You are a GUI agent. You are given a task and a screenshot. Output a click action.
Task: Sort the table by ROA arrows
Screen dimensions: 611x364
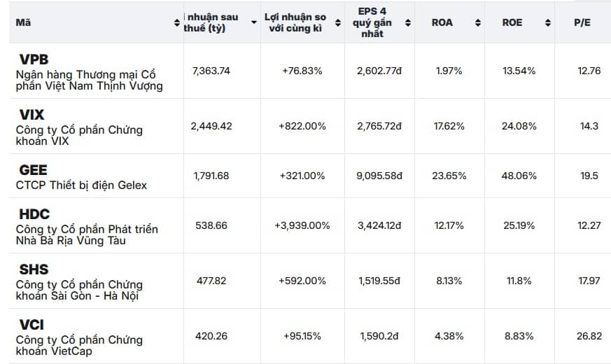tap(478, 22)
